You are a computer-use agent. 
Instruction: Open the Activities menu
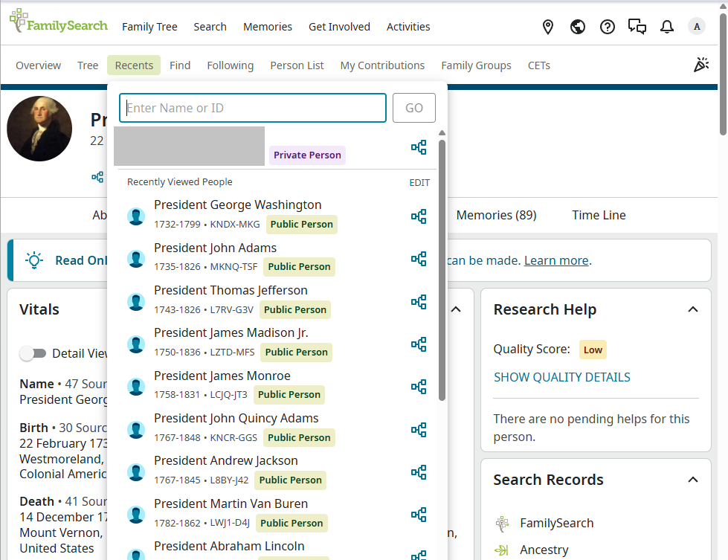coord(408,27)
